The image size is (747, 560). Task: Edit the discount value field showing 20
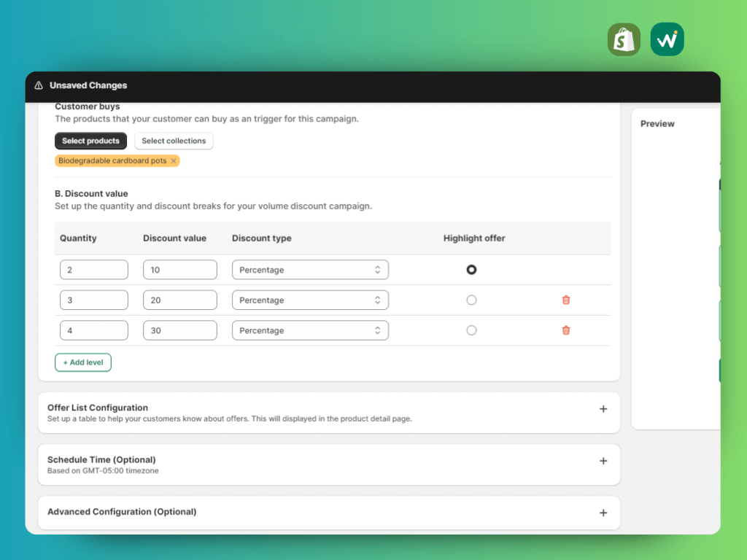(x=180, y=300)
